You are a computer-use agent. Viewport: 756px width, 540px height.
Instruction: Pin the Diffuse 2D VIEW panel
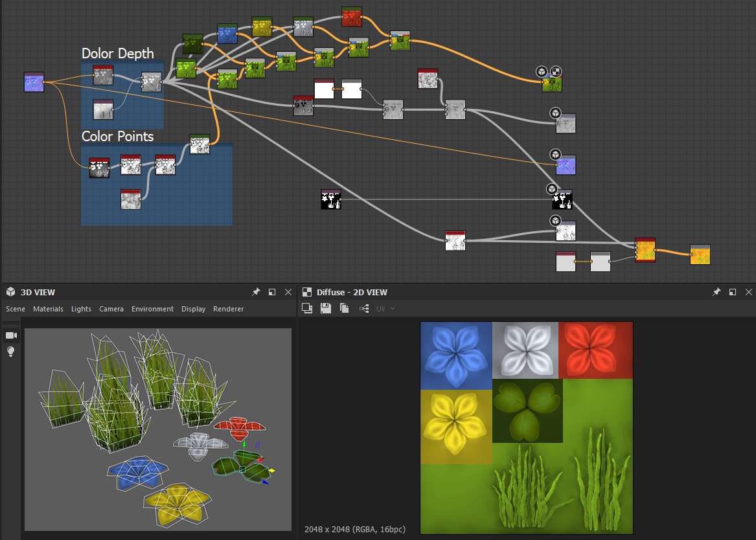coord(716,292)
